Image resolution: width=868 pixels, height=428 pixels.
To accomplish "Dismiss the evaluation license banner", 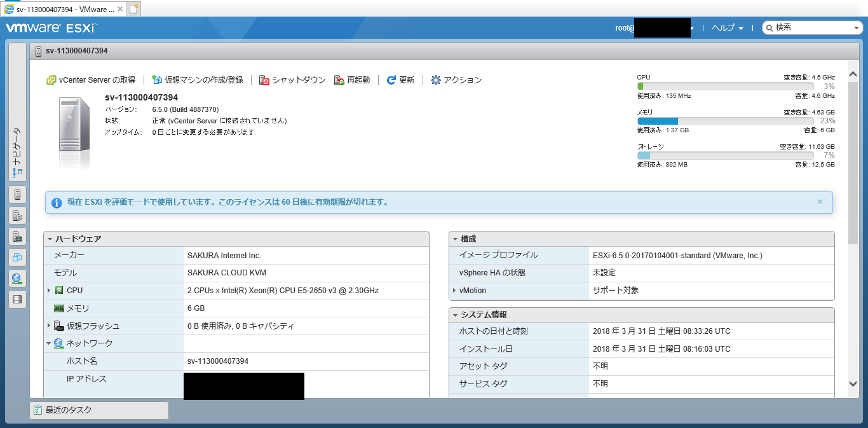I will coord(820,202).
